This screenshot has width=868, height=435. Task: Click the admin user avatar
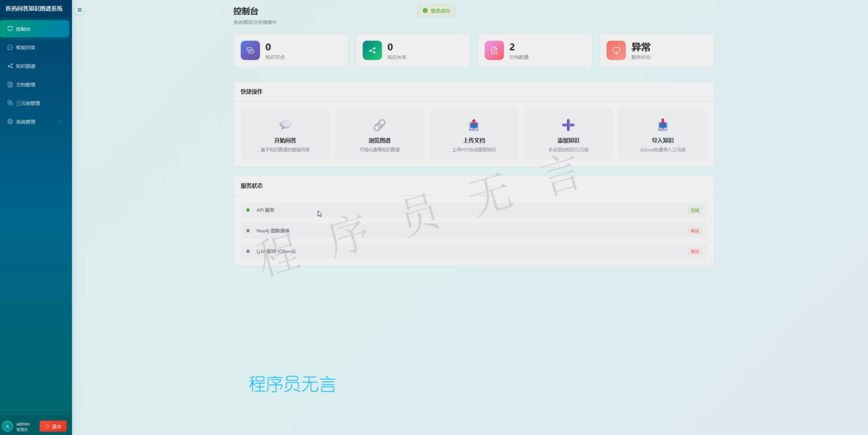coord(7,426)
